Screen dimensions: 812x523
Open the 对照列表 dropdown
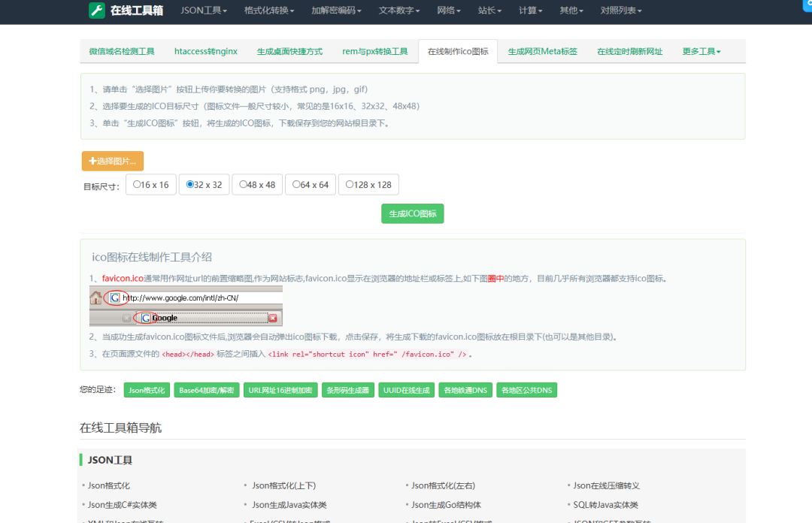click(x=620, y=11)
